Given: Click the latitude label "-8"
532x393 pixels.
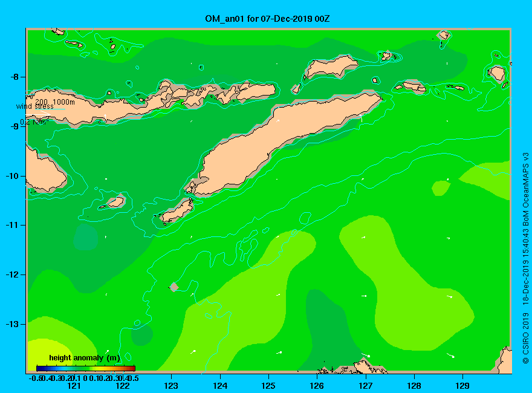Looking at the screenshot, I should 15,77.
